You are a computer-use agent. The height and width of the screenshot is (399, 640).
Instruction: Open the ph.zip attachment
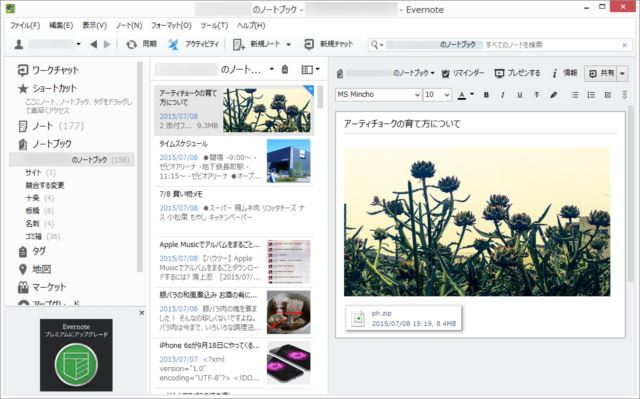click(404, 318)
